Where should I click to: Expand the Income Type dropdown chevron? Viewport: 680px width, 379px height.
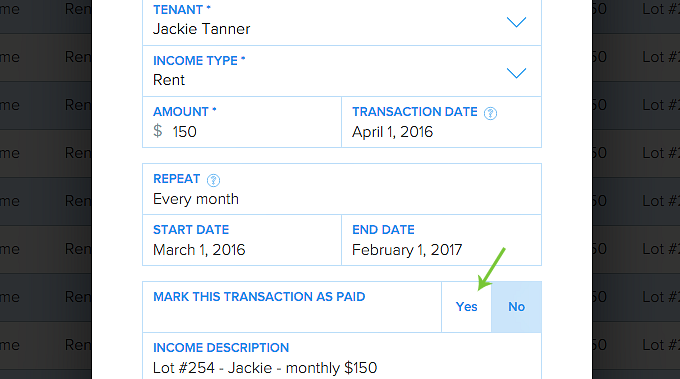click(516, 73)
